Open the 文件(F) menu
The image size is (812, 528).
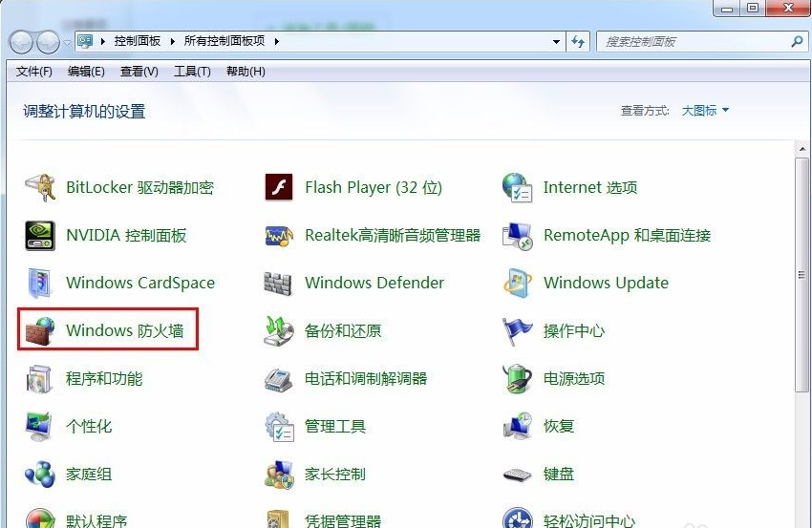(x=33, y=72)
